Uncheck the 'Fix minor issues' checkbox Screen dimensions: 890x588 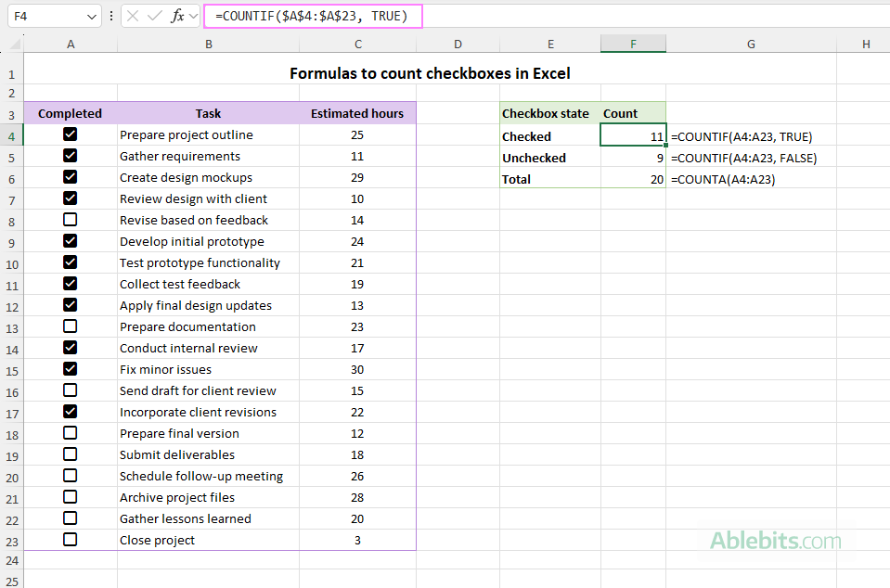pyautogui.click(x=70, y=369)
